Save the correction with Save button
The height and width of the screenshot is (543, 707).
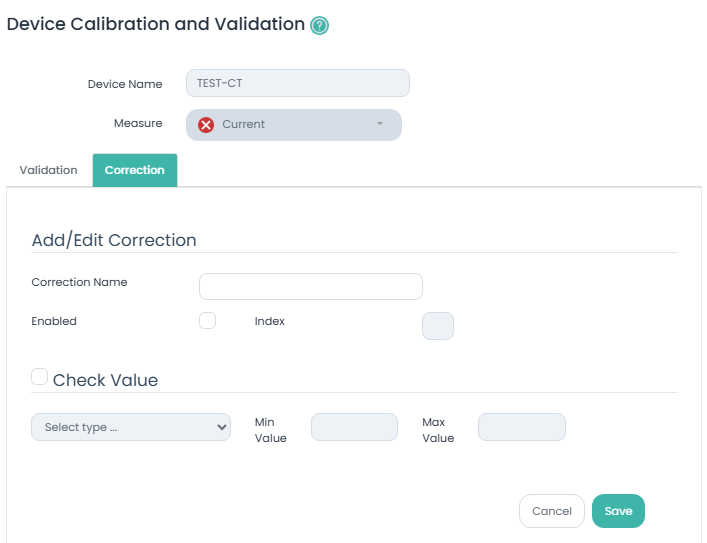tap(618, 511)
